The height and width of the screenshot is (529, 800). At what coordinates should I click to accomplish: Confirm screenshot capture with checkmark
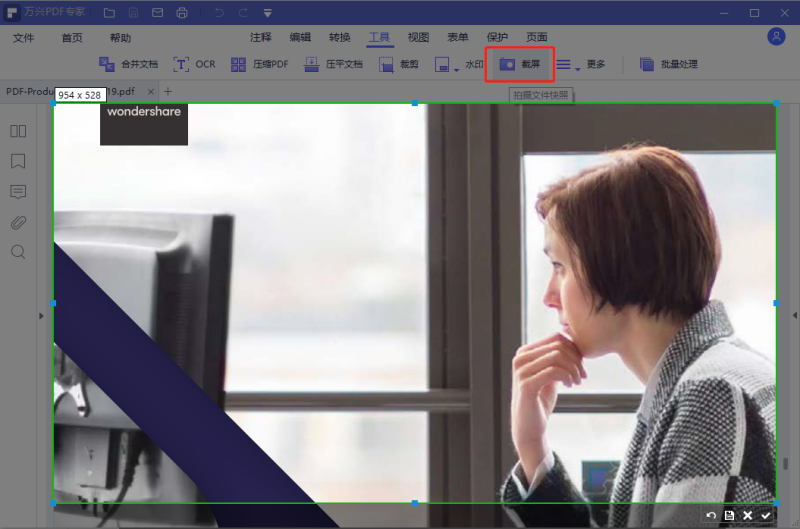pos(766,515)
